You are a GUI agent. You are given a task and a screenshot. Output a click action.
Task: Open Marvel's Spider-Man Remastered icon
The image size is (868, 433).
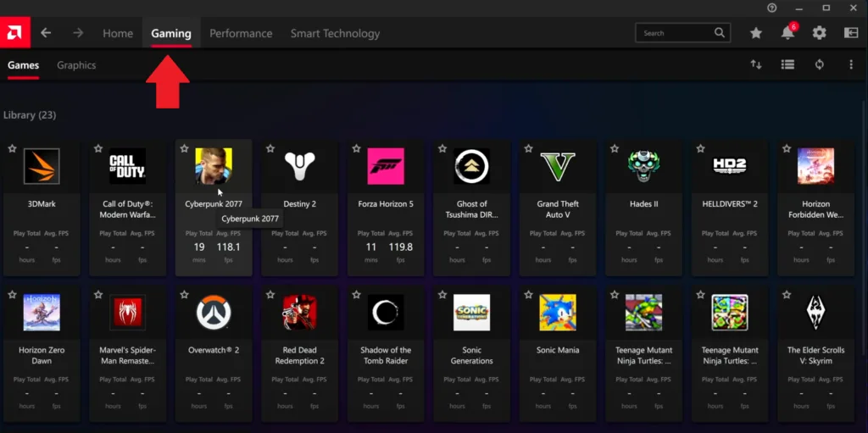click(127, 313)
